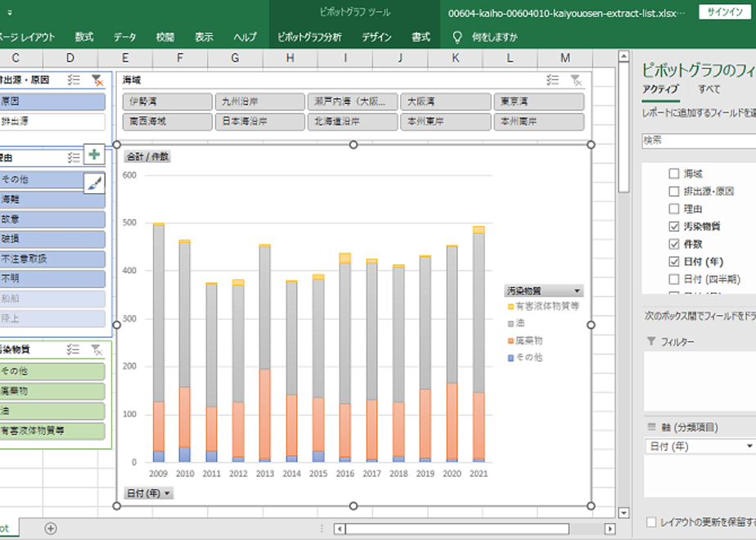
Task: Open 日付 (年) axis field button dropdown
Action: pos(167,493)
